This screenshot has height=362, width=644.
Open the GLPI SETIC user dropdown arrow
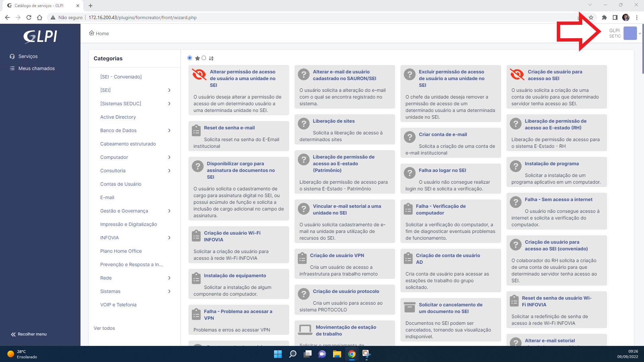pyautogui.click(x=640, y=33)
